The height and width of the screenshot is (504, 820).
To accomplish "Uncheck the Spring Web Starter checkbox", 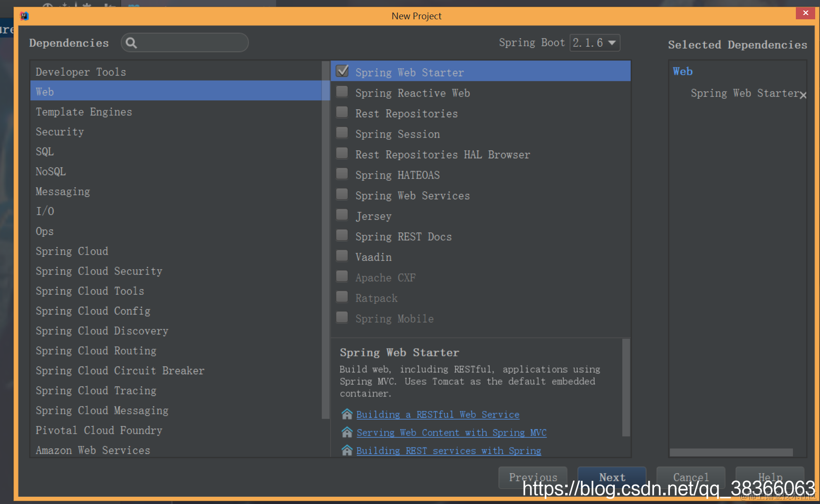I will 342,71.
